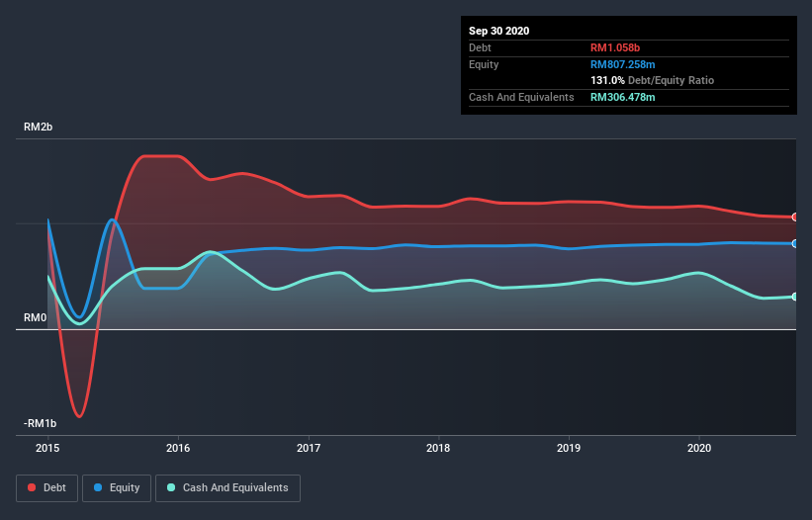Select the 2015 x-axis label
Viewport: 812px width, 520px height.
47,448
